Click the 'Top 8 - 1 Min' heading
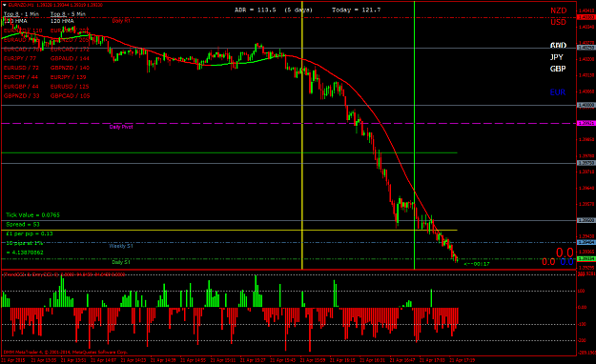 coord(21,14)
